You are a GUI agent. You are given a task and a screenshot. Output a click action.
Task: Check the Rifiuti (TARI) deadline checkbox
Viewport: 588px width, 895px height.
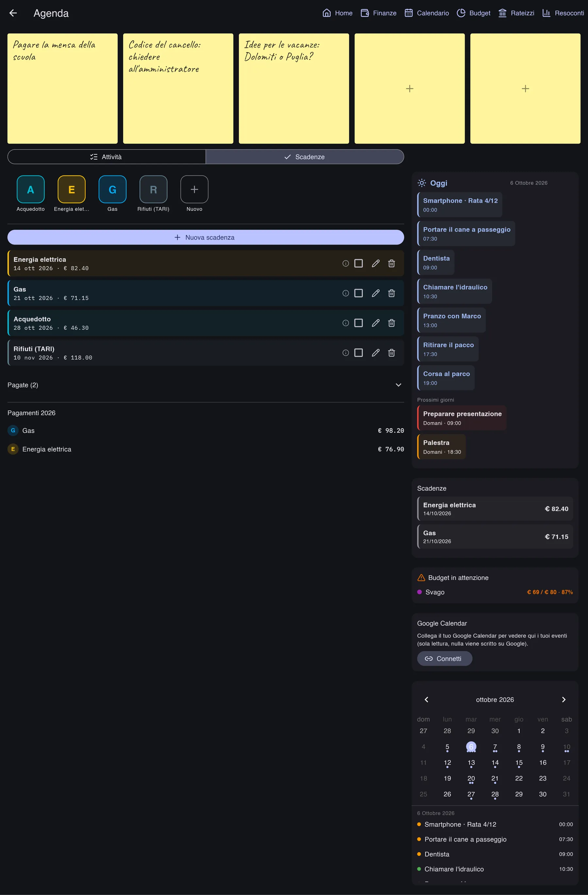[358, 352]
